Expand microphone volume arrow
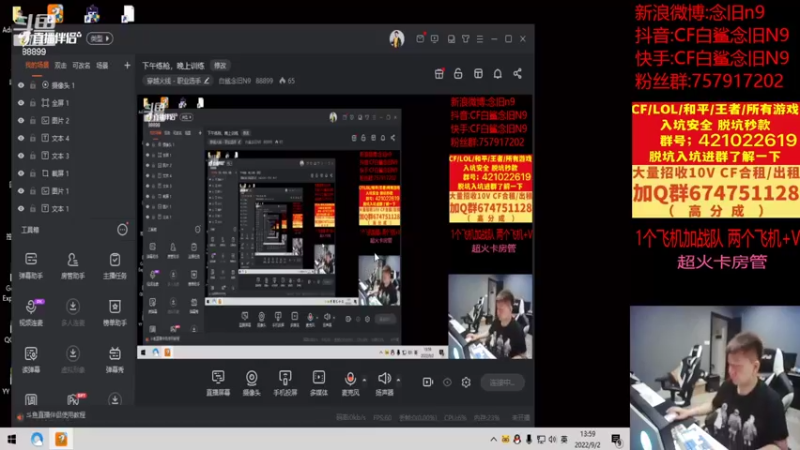Viewport: 800px width, 450px height. point(364,380)
